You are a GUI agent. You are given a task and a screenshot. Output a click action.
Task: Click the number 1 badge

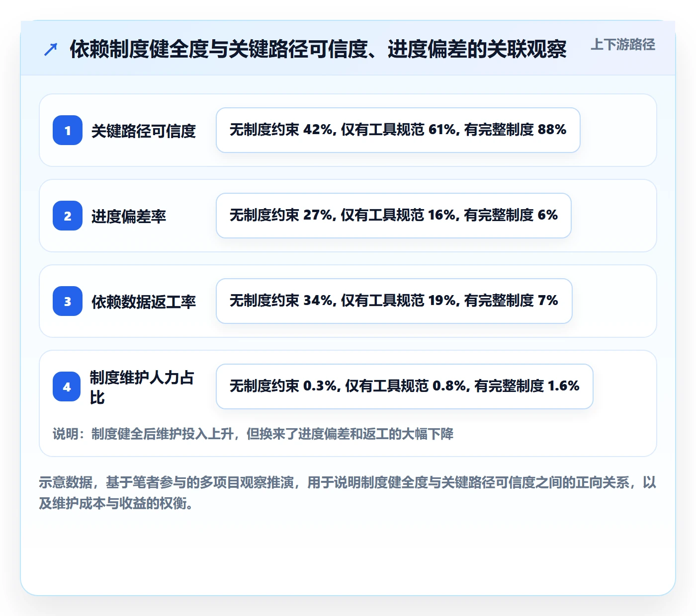[x=68, y=130]
